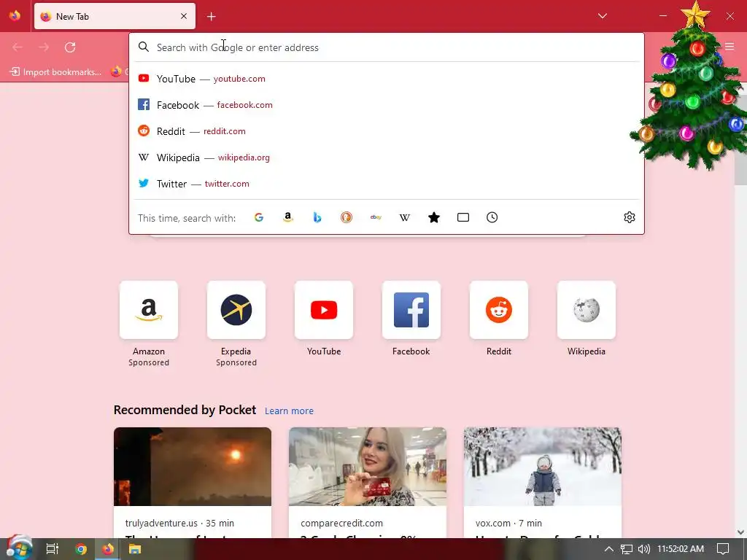Open volume control tray icon
Image resolution: width=747 pixels, height=560 pixels.
643,549
